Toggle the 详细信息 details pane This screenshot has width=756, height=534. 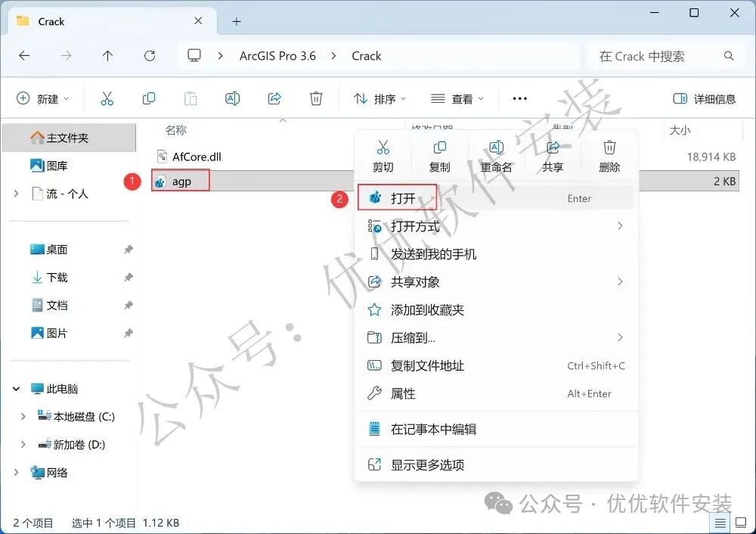coord(705,99)
